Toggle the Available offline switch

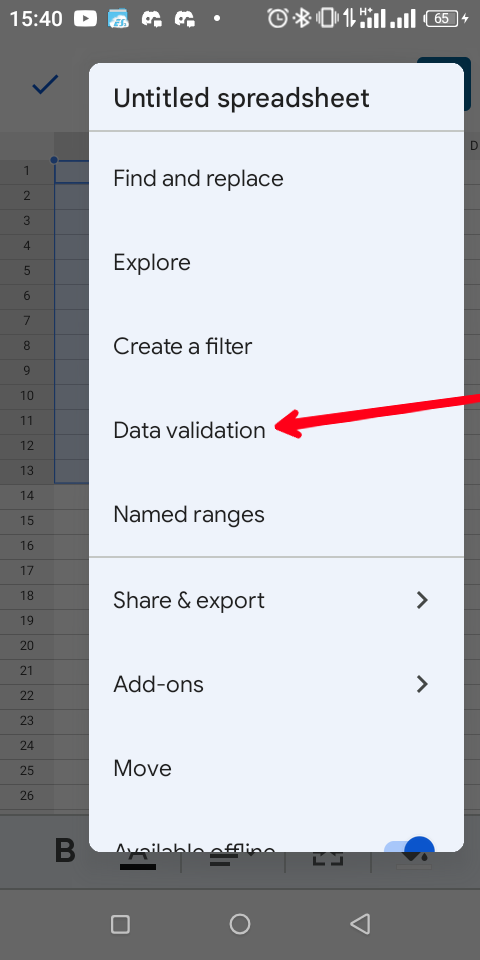[x=409, y=846]
